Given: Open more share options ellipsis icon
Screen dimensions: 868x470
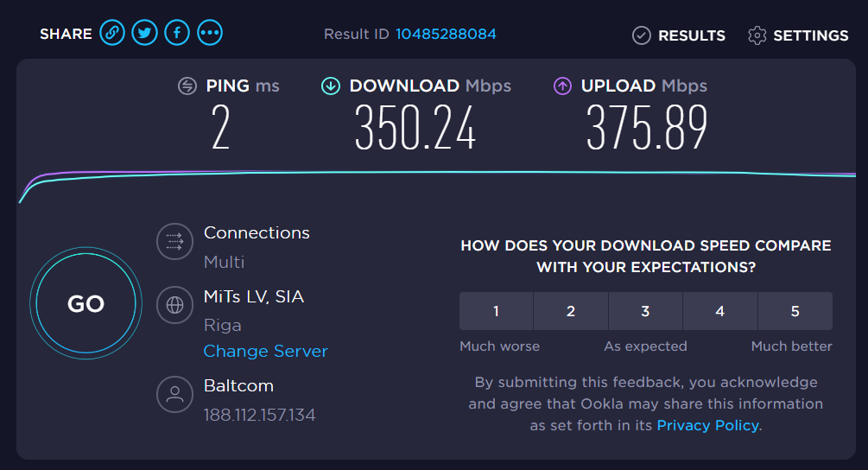Looking at the screenshot, I should (x=210, y=33).
